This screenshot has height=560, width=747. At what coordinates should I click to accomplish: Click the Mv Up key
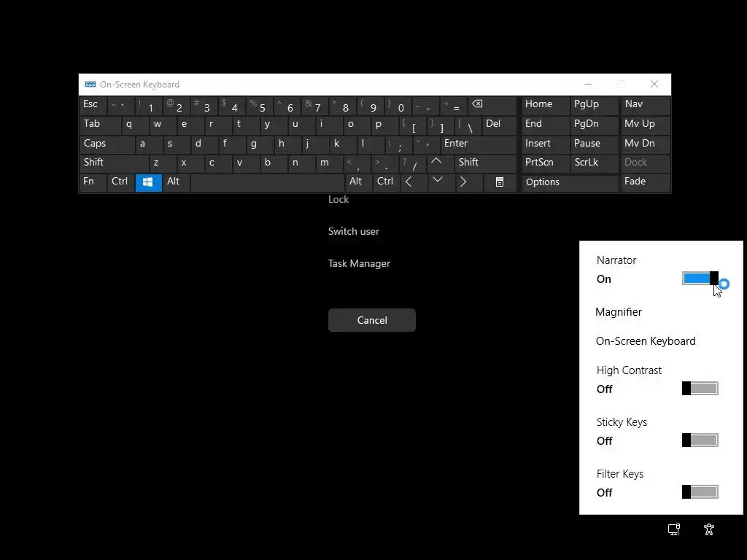[645, 124]
